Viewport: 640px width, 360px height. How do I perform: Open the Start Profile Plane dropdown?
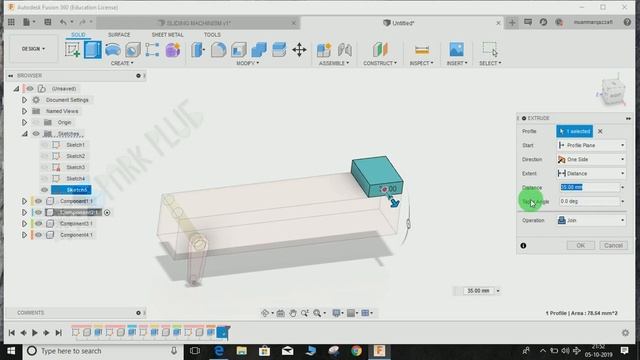coord(591,145)
